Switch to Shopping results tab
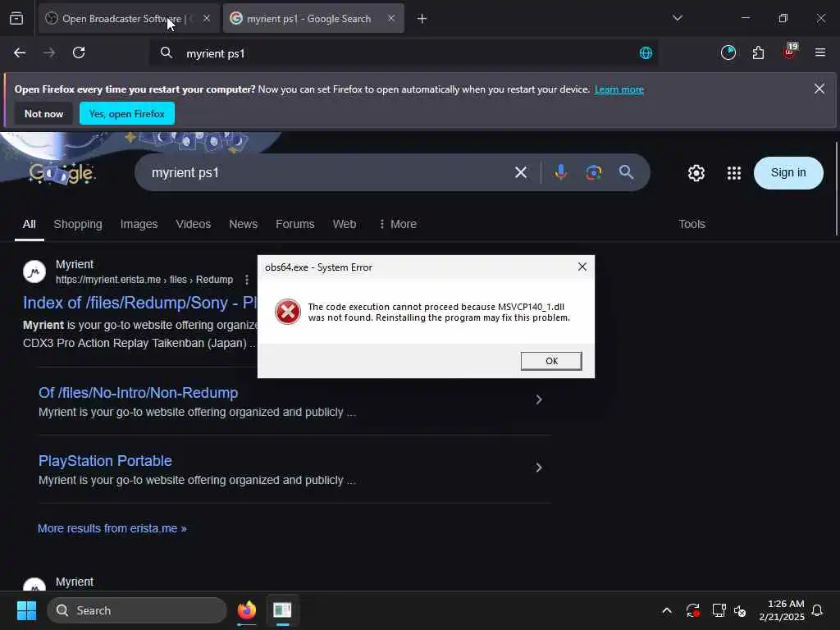The image size is (840, 630). [78, 224]
